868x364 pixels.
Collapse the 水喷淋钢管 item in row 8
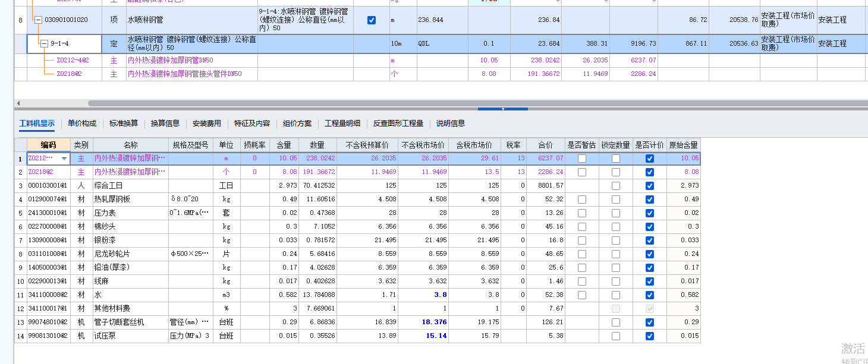pyautogui.click(x=39, y=20)
